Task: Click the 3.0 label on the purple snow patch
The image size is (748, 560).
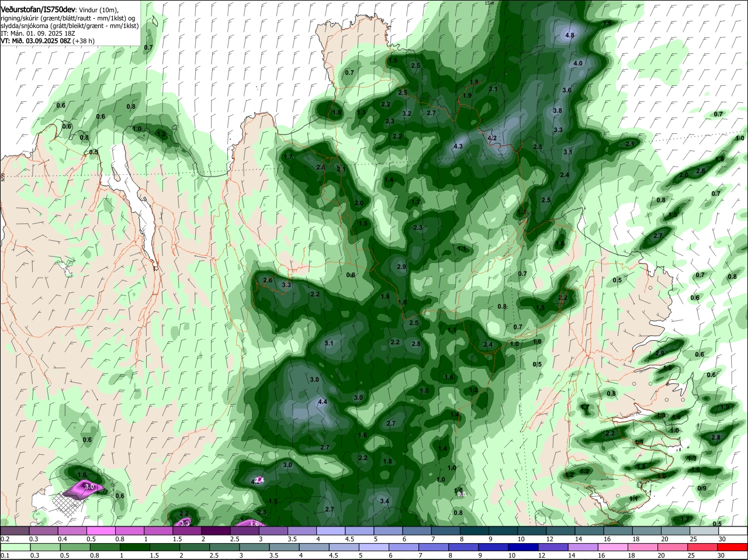Action: coord(89,486)
